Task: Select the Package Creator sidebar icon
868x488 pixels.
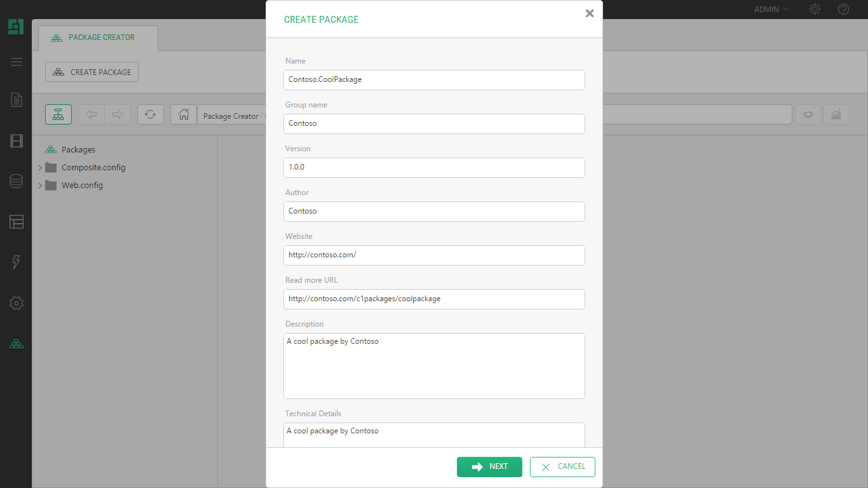Action: click(x=17, y=344)
